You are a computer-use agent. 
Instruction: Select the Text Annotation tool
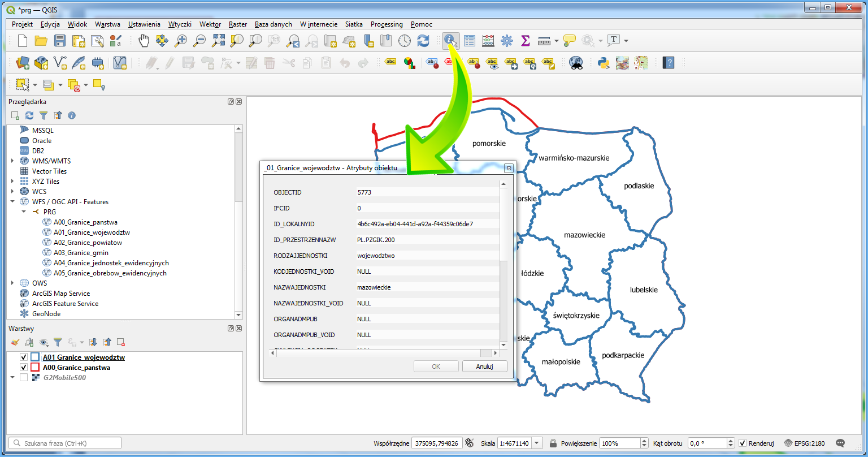tap(614, 41)
